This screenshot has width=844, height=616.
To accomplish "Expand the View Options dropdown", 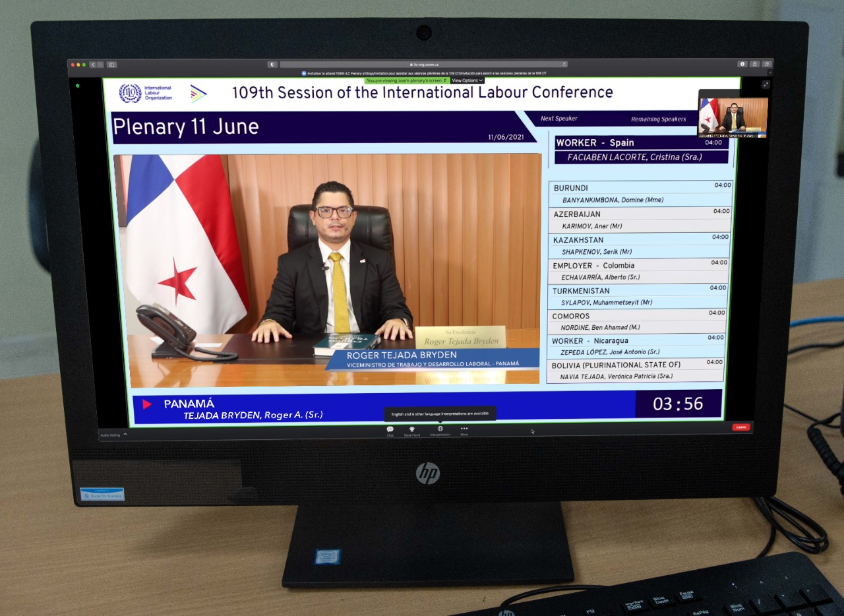I will coord(467,80).
